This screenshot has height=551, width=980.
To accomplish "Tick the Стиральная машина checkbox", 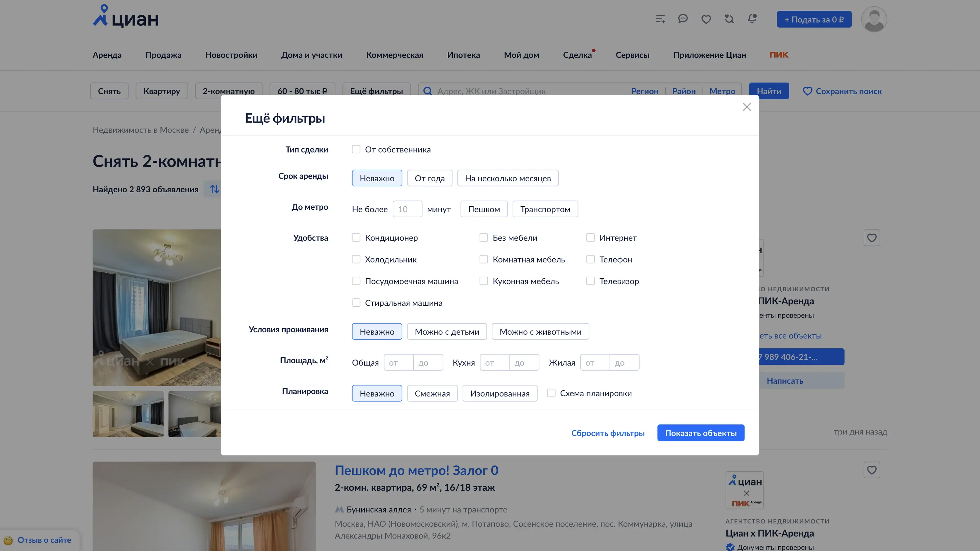I will (x=356, y=303).
